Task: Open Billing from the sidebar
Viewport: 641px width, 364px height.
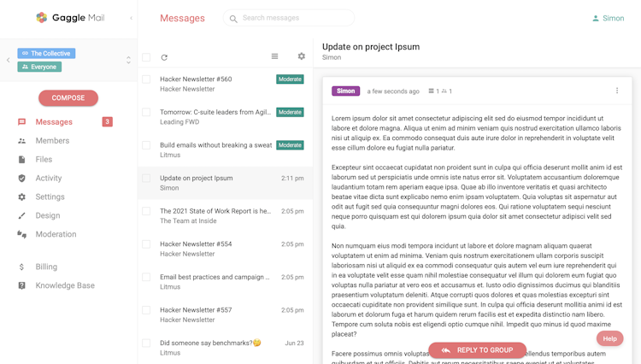Action: click(x=46, y=267)
